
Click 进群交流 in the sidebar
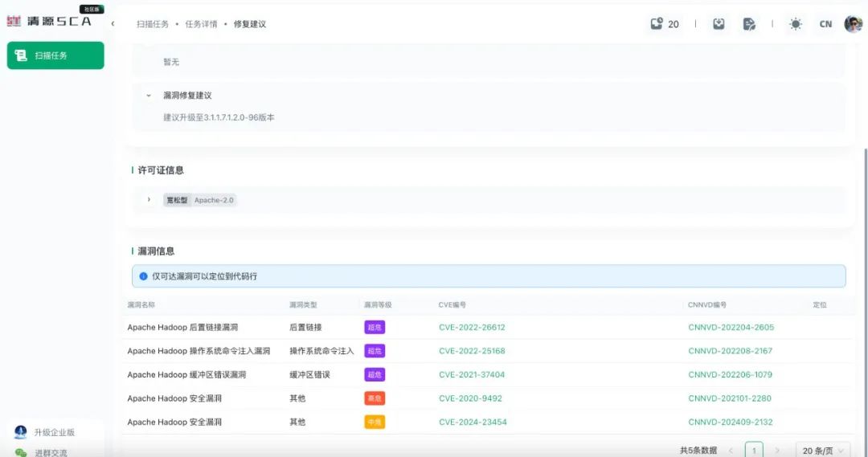pyautogui.click(x=51, y=452)
